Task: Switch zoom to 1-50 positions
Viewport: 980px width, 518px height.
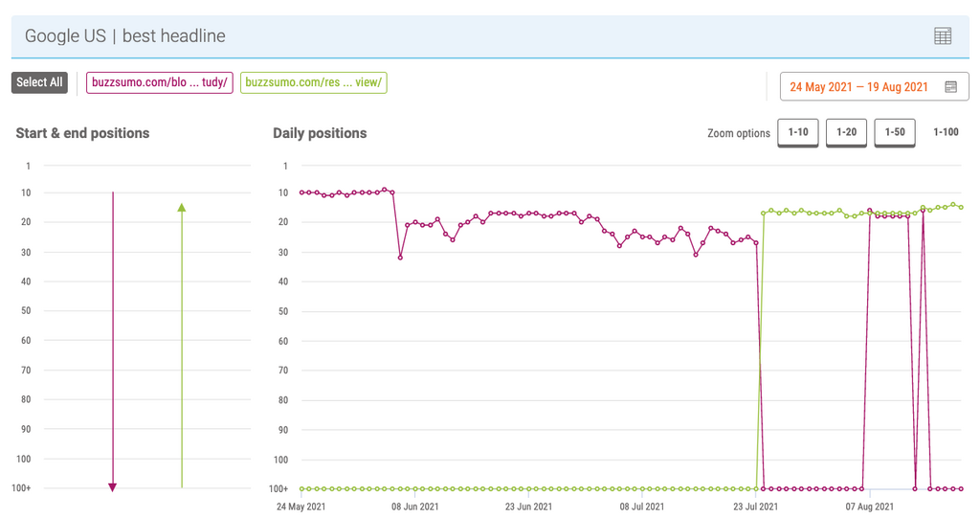Action: pos(895,132)
